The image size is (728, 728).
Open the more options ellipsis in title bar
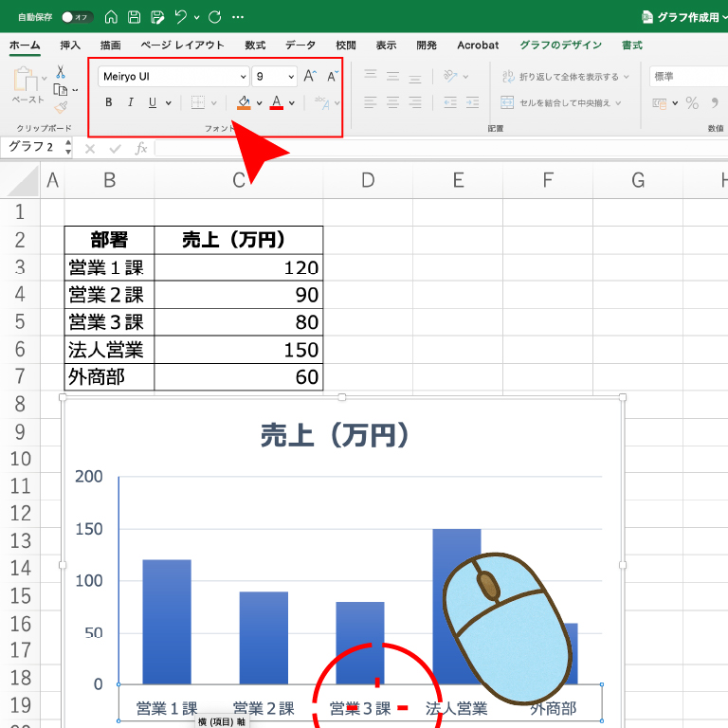(238, 17)
